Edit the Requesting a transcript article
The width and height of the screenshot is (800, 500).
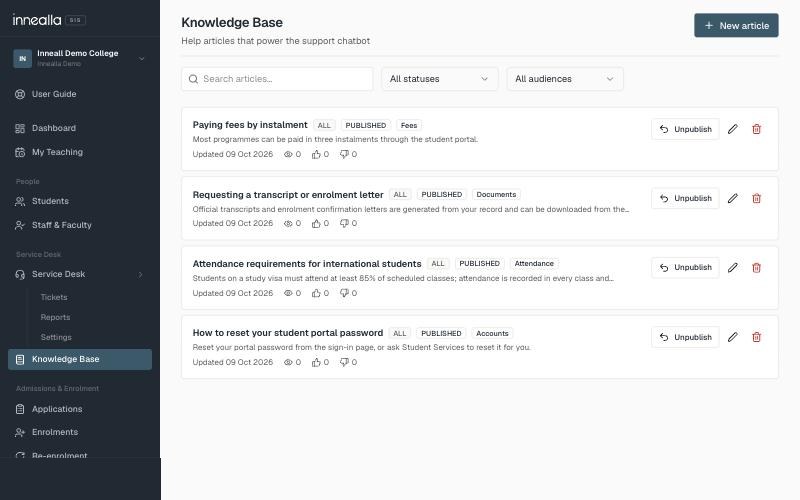point(732,198)
